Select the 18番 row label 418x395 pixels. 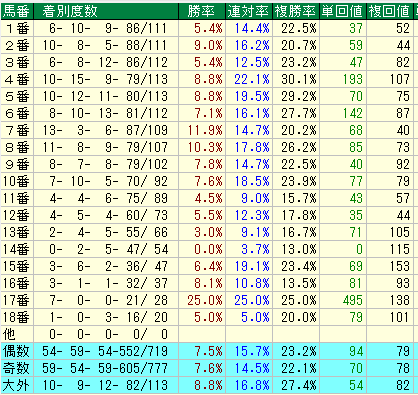tap(17, 317)
